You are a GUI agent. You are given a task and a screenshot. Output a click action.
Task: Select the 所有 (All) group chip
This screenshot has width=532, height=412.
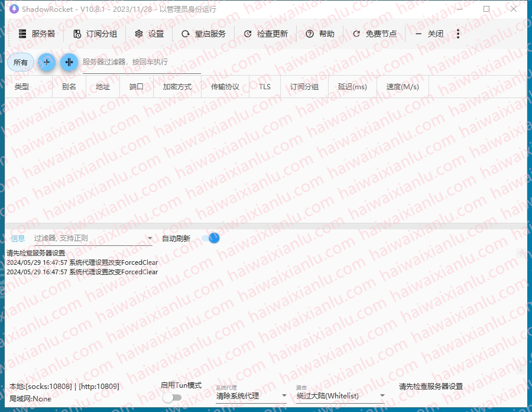[x=20, y=63]
